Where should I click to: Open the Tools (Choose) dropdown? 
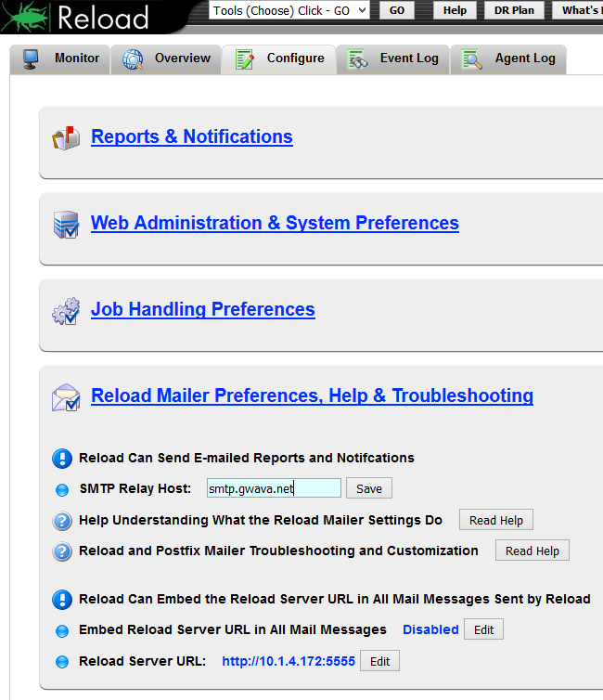coord(289,10)
